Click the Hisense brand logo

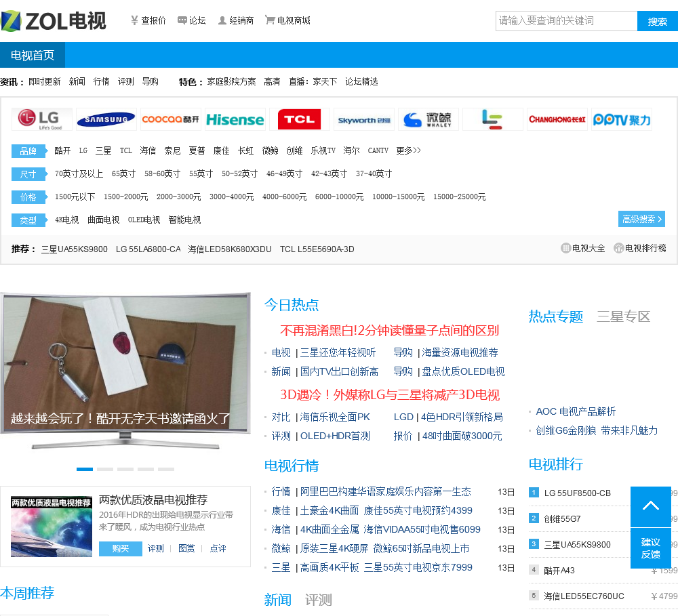(235, 119)
